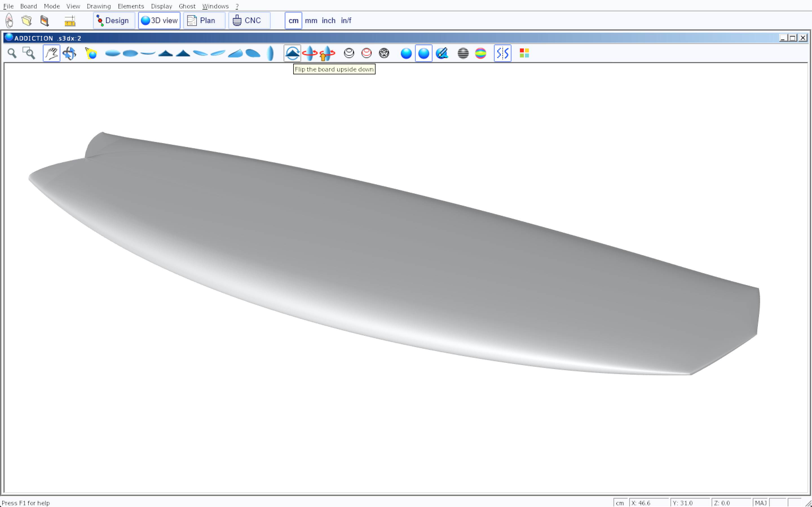Switch units to mm

311,21
